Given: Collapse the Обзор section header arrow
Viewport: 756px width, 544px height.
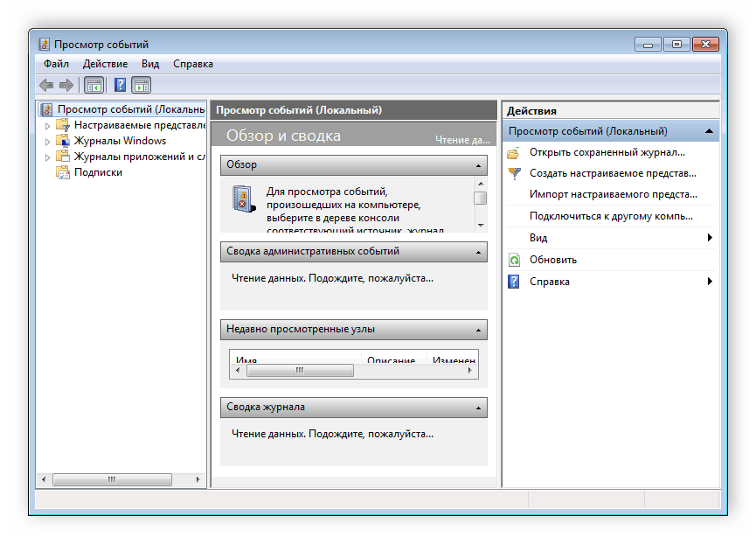Looking at the screenshot, I should [477, 164].
